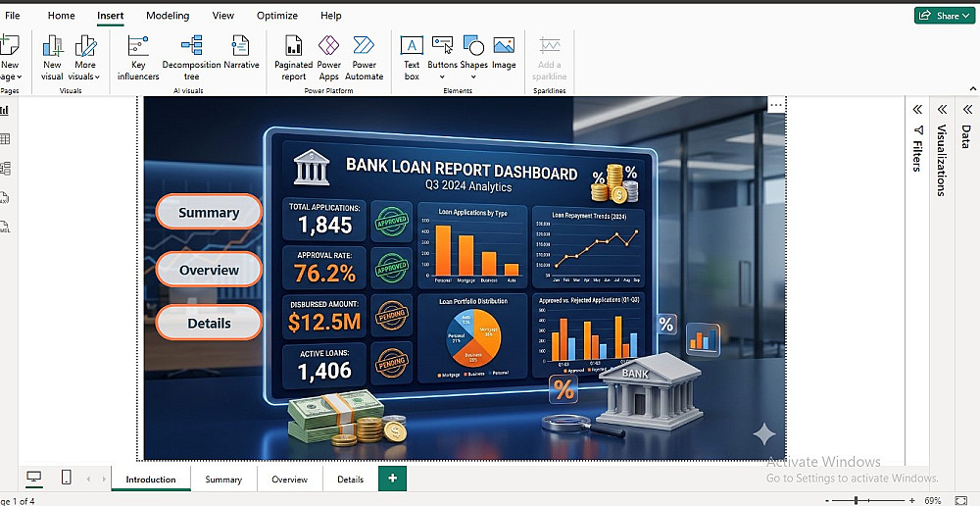This screenshot has width=980, height=506.
Task: Switch to Table view in sidebar
Action: point(5,139)
